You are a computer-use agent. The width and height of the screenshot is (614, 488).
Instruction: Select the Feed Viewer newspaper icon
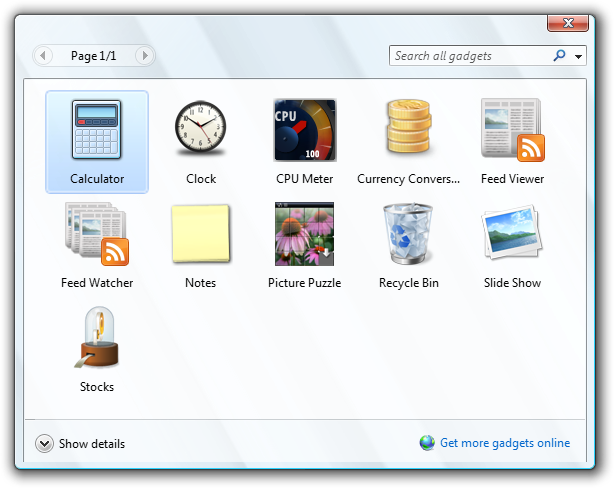coord(513,130)
